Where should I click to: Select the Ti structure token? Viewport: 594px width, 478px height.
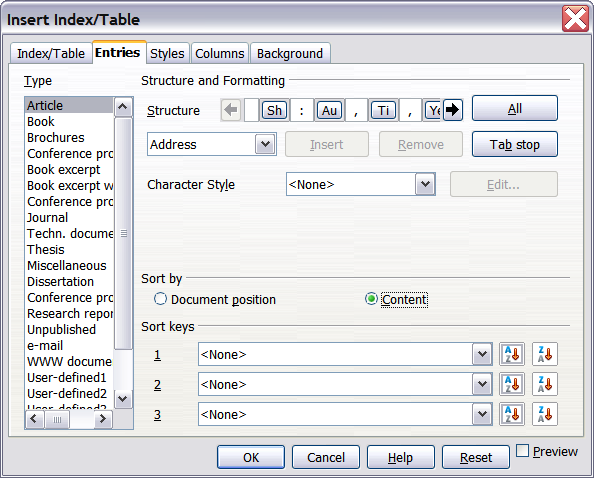click(x=383, y=110)
